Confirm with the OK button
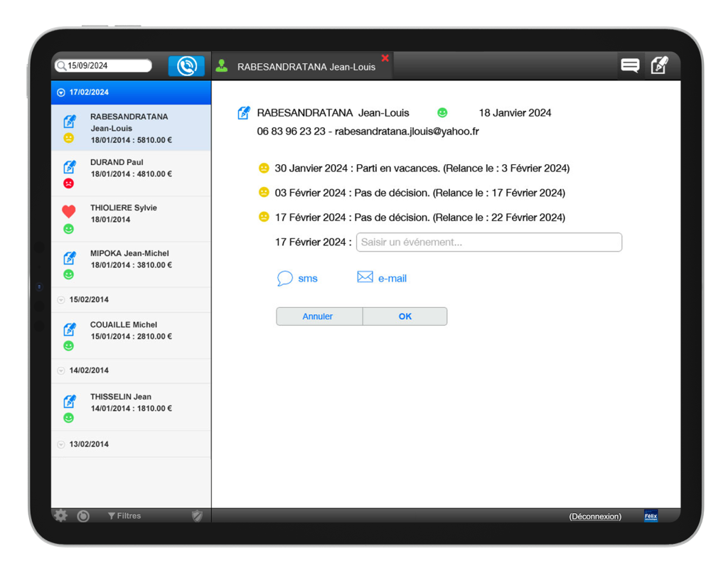 tap(405, 316)
